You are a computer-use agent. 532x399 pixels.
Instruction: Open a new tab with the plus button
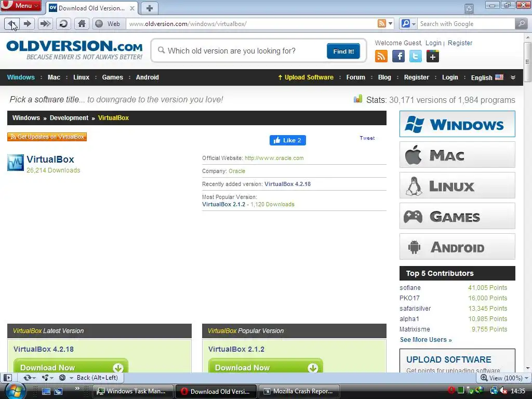[x=150, y=8]
